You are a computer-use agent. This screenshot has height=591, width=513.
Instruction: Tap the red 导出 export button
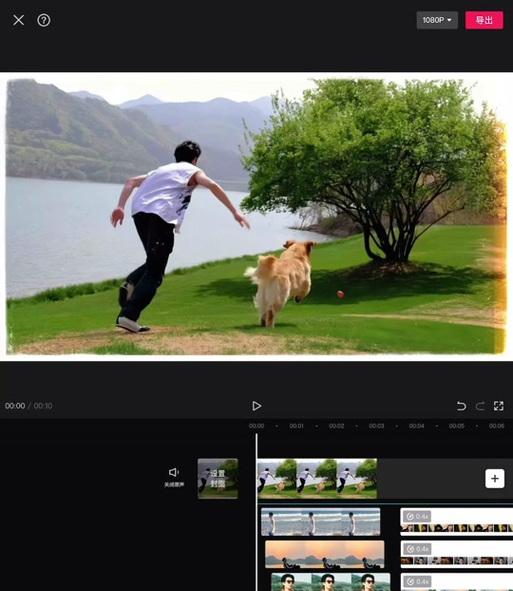point(484,20)
